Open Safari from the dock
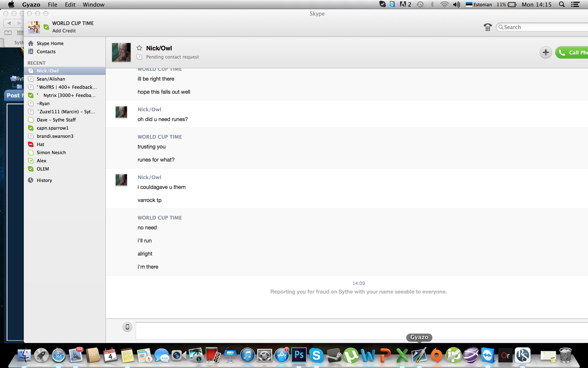Image resolution: width=588 pixels, height=368 pixels. [x=58, y=355]
